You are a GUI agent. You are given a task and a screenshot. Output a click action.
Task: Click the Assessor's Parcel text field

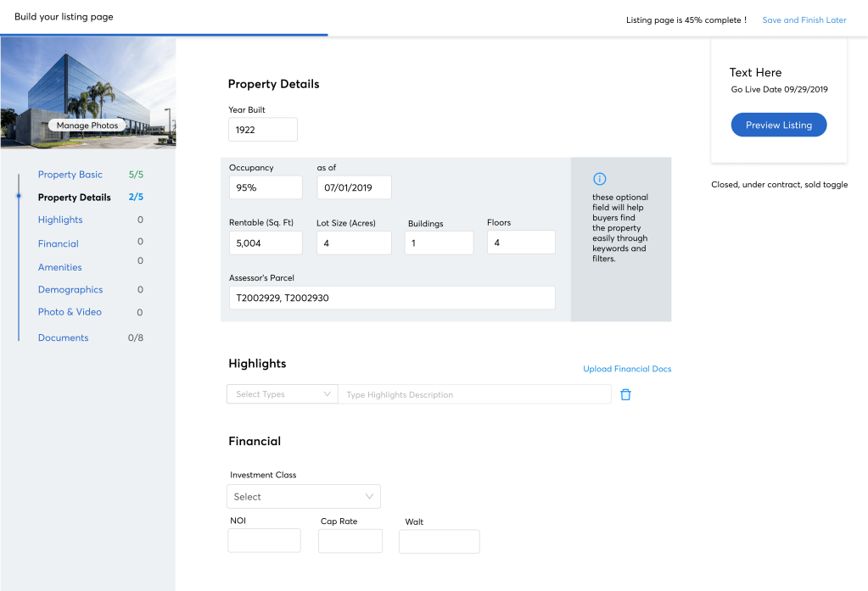(x=391, y=298)
